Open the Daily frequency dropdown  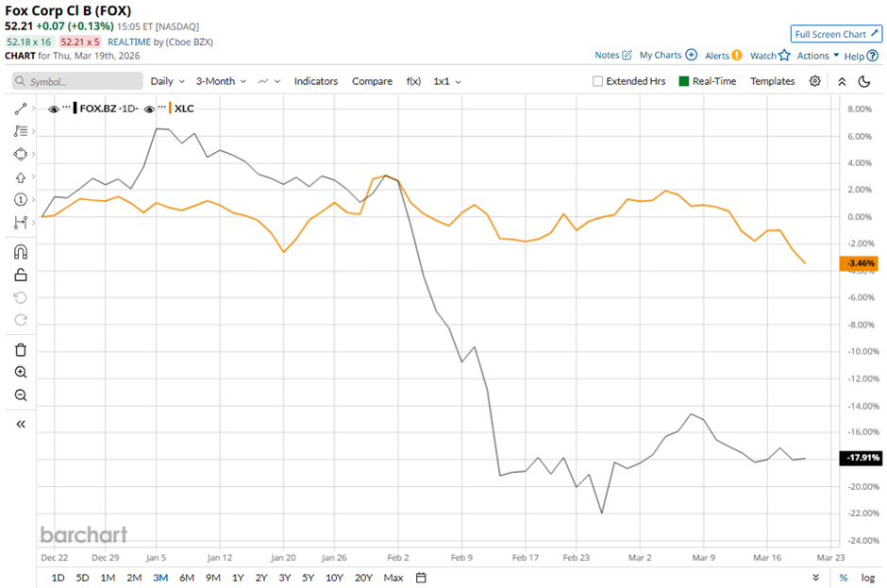coord(167,81)
